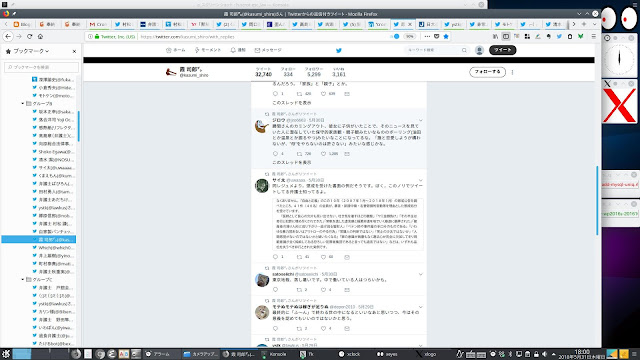Select the highlighted kasumi bookmark entry
The image size is (640, 360).
pyautogui.click(x=39, y=240)
